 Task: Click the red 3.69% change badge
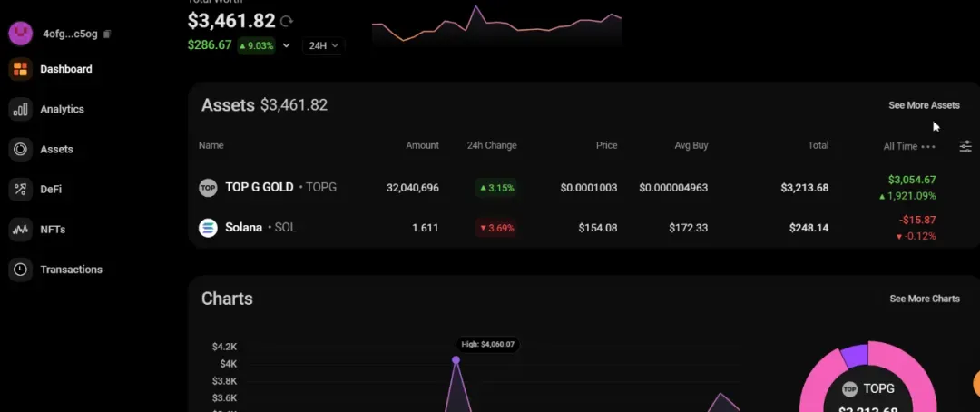click(497, 228)
